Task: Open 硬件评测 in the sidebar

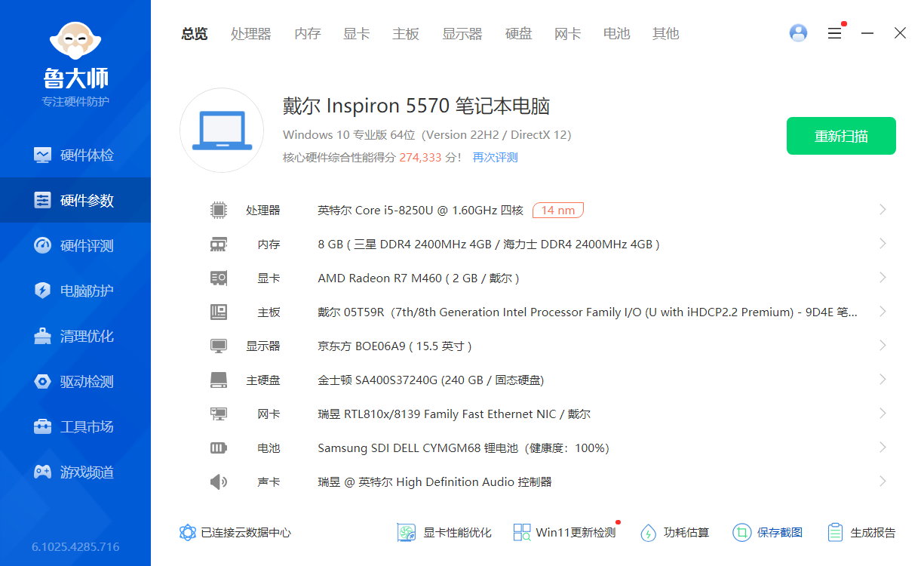Action: (x=75, y=245)
